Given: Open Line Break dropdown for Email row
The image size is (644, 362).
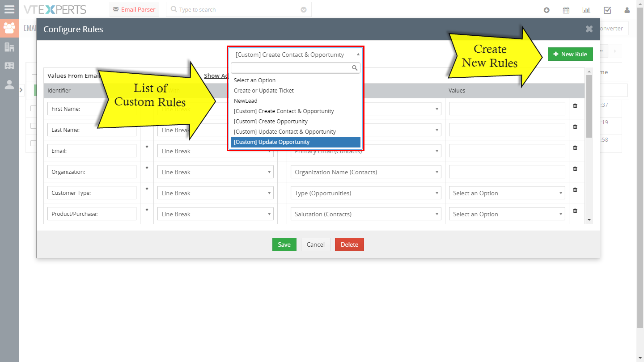Looking at the screenshot, I should click(215, 151).
